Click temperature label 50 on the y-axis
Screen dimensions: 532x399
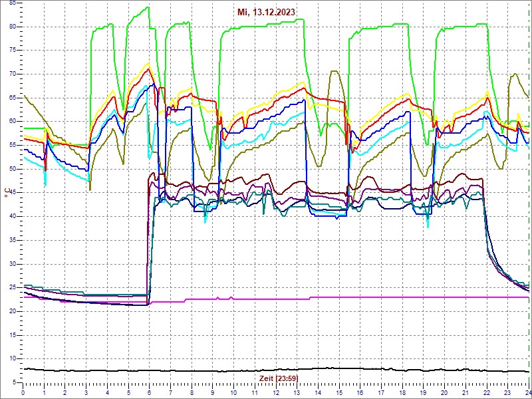coord(12,169)
